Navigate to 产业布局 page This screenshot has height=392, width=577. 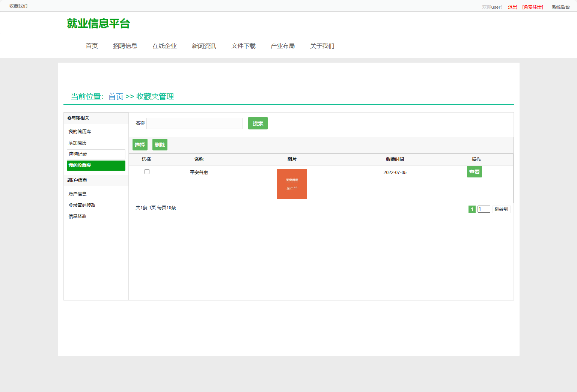point(283,46)
